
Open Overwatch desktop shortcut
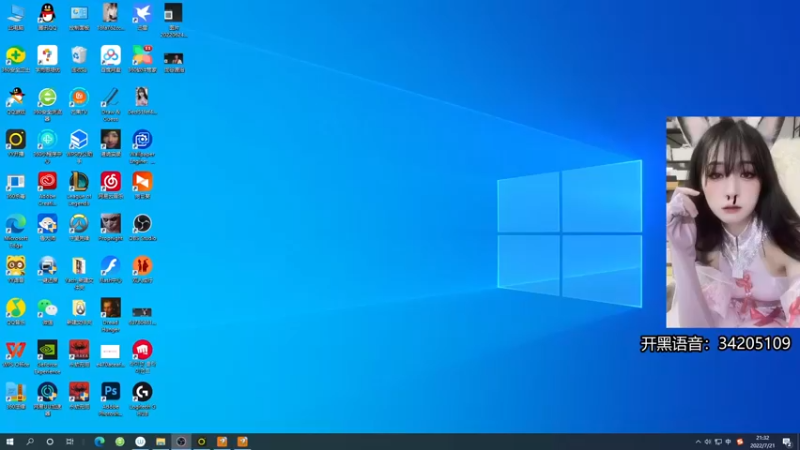click(x=79, y=227)
